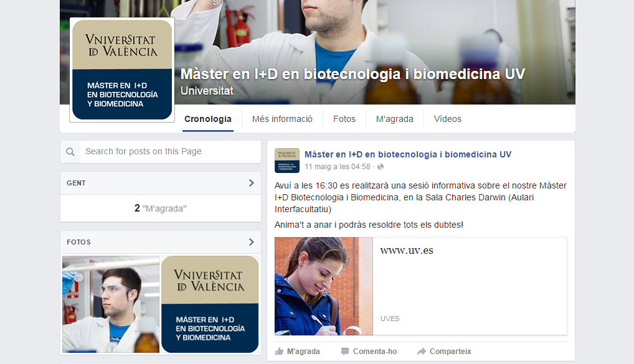634x364 pixels.
Task: Click the 2 "M'agrada" likes count
Action: coord(161,208)
